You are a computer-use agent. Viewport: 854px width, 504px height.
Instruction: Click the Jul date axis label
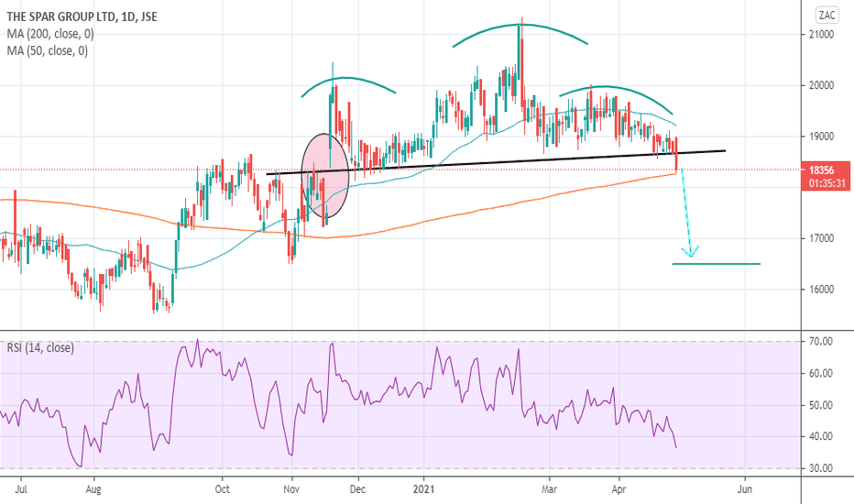point(21,489)
